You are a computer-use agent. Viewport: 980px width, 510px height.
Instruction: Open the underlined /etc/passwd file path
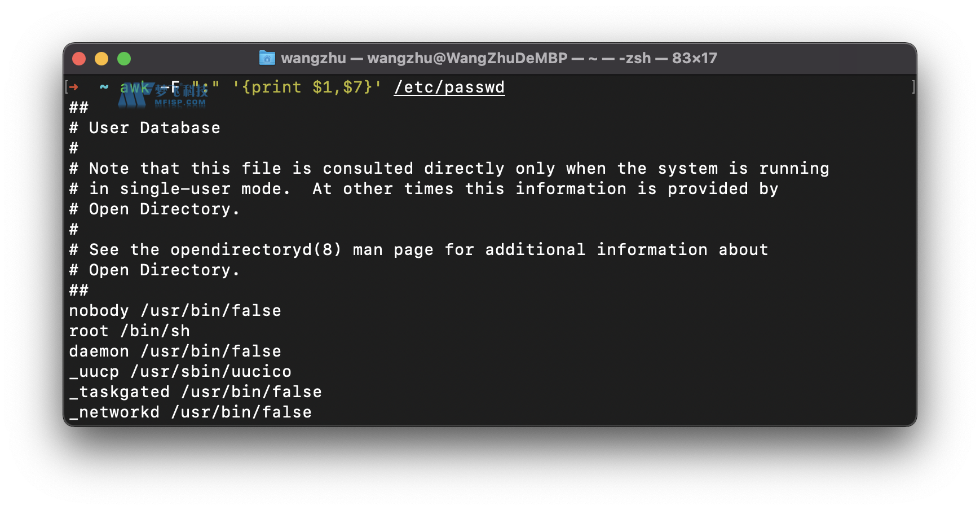pos(449,87)
